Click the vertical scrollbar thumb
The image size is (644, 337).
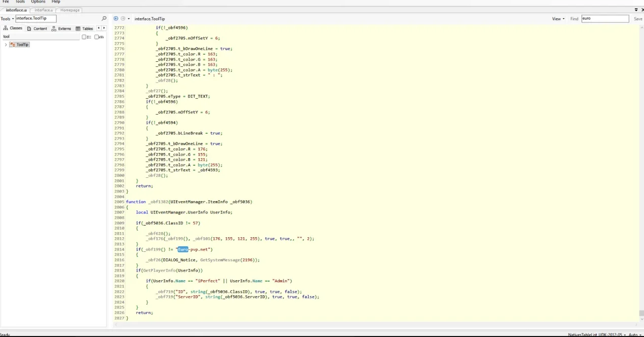pos(641,313)
